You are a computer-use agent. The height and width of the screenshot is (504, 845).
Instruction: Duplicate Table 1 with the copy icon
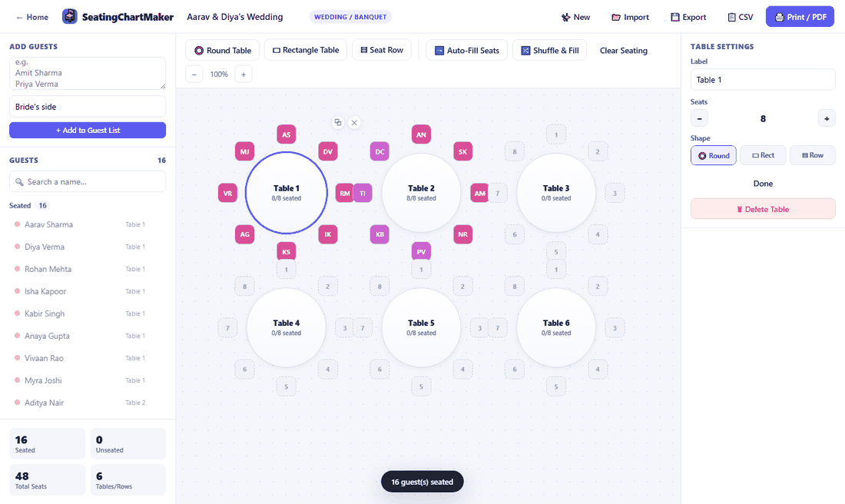tap(338, 122)
